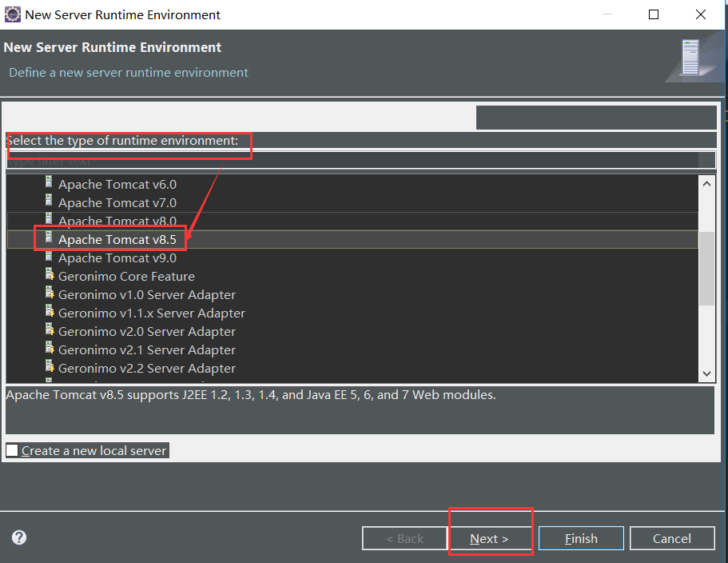Click the server icon beside Apache Tomcat v6.0
Screen dimensions: 728x563
(x=49, y=182)
